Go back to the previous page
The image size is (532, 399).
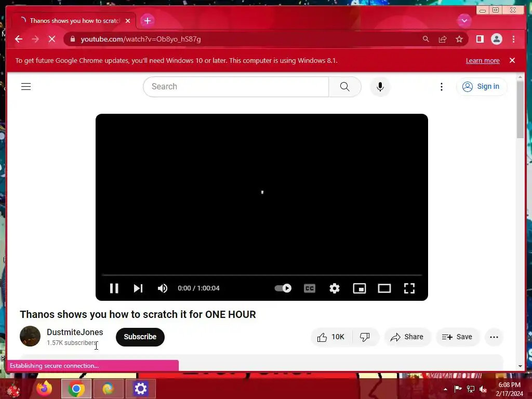click(19, 39)
